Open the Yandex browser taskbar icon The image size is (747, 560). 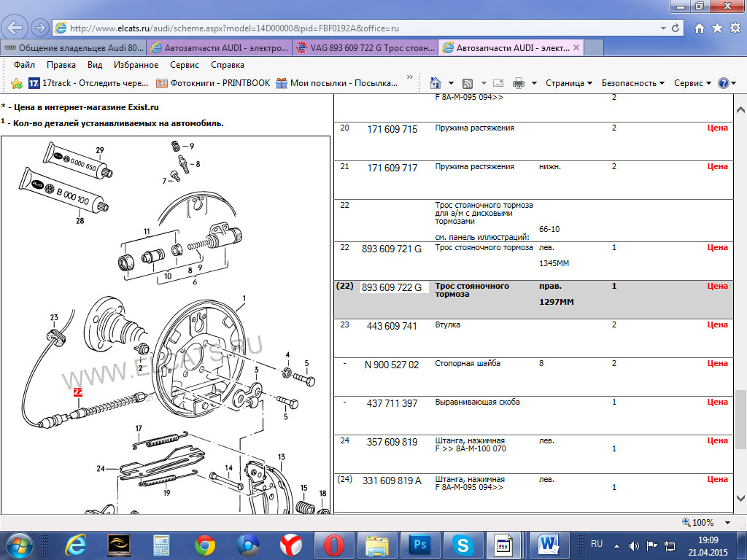click(290, 545)
